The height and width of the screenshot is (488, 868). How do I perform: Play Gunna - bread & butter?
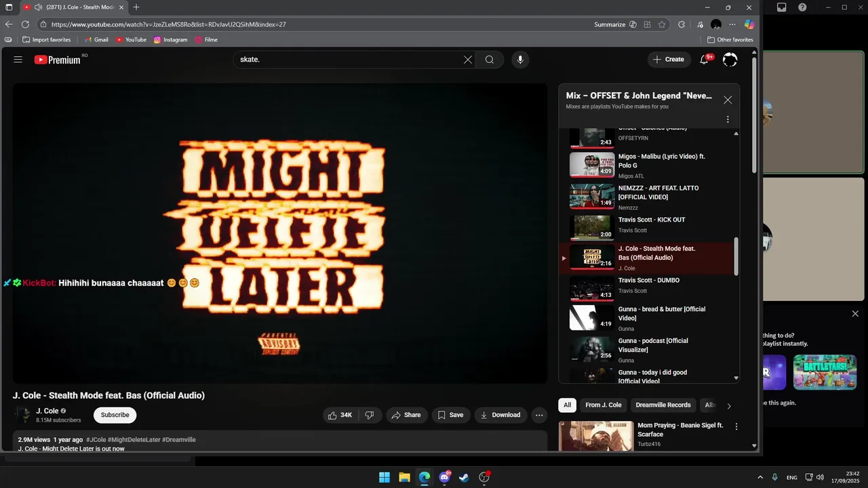click(x=650, y=318)
